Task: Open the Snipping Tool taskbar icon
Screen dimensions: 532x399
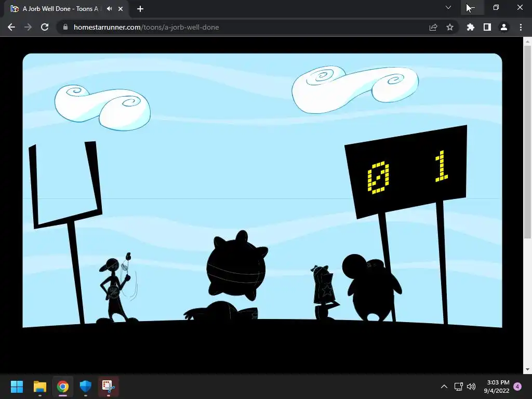Action: [x=109, y=387]
